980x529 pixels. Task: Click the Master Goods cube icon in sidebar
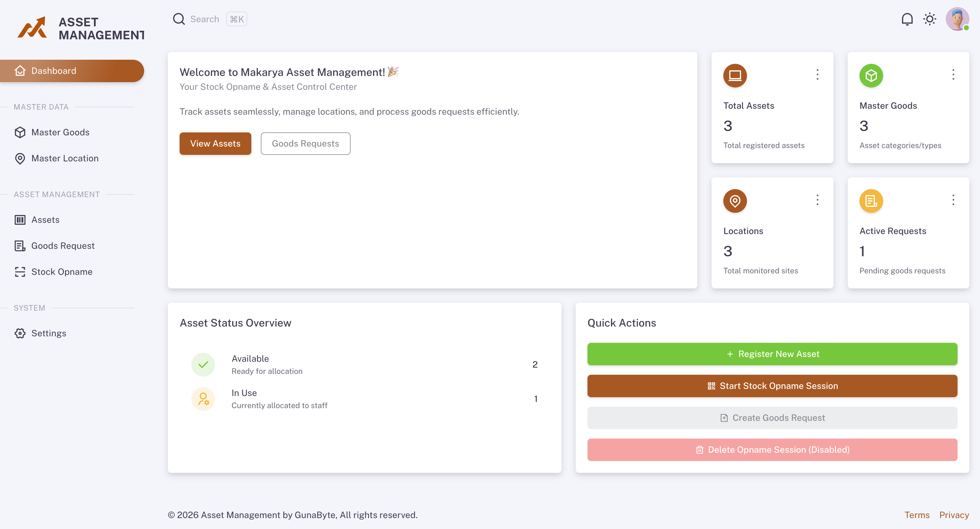tap(20, 132)
